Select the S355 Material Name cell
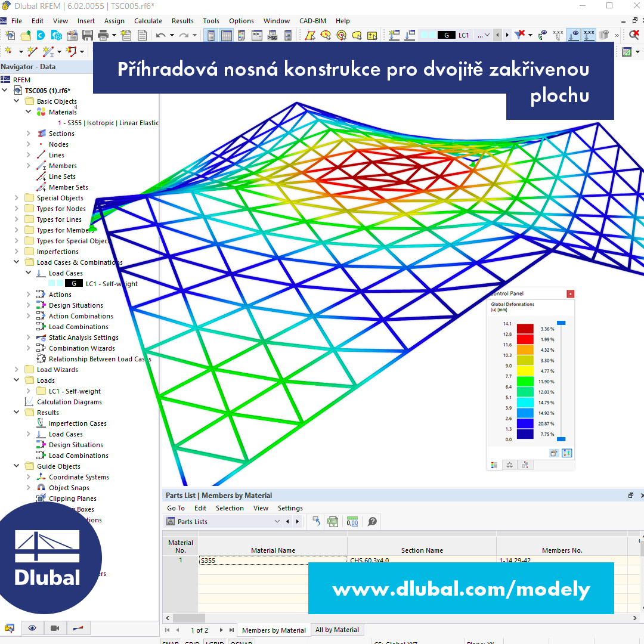Image resolution: width=644 pixels, height=644 pixels. [273, 560]
